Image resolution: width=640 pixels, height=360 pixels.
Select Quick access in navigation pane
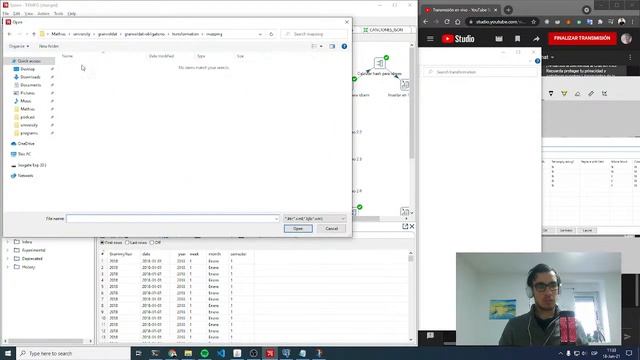29,61
